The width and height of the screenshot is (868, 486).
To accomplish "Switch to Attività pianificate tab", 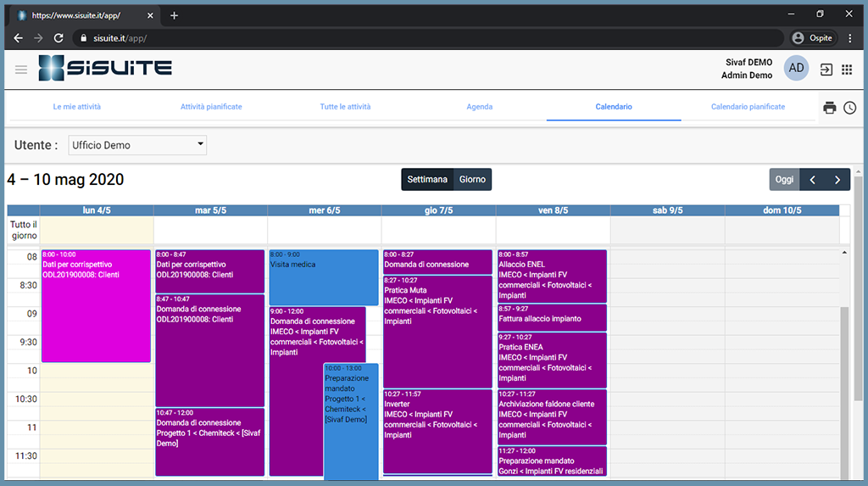I will tap(211, 106).
